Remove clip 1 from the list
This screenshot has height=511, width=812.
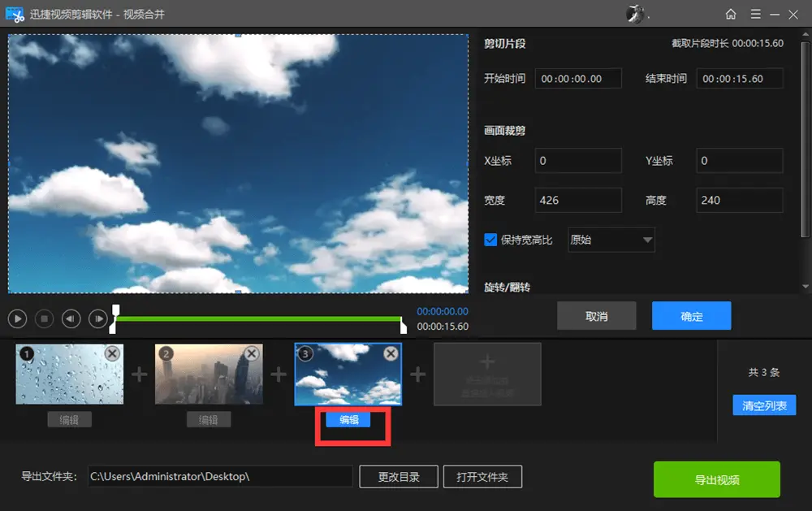pyautogui.click(x=112, y=353)
